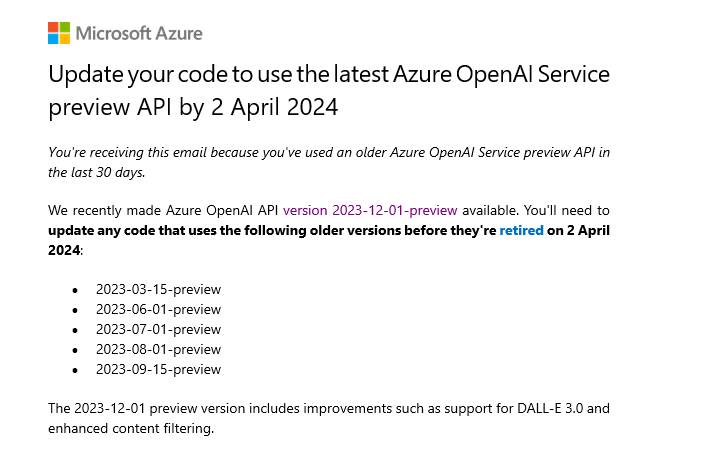Click the bold '2024' text ending the paragraph
The image size is (709, 449).
[64, 250]
